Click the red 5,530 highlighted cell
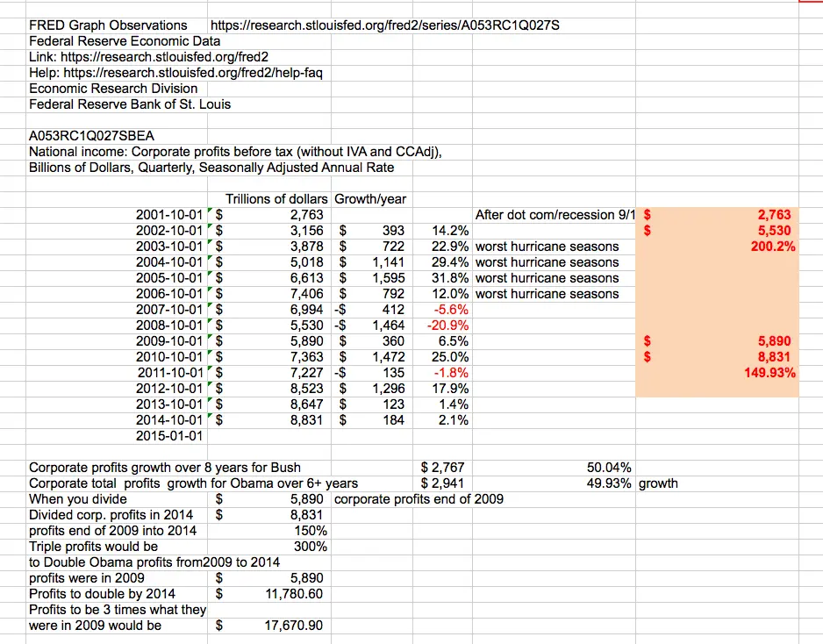 (774, 231)
